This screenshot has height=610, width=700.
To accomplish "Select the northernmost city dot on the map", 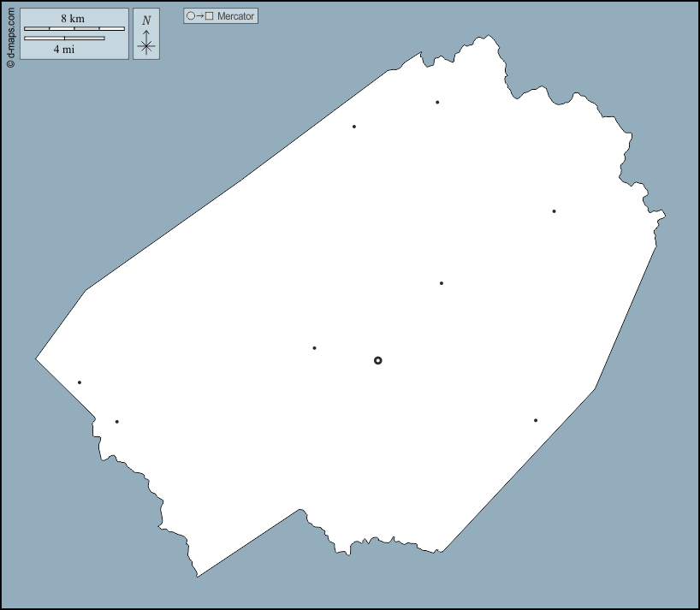I will click(437, 103).
